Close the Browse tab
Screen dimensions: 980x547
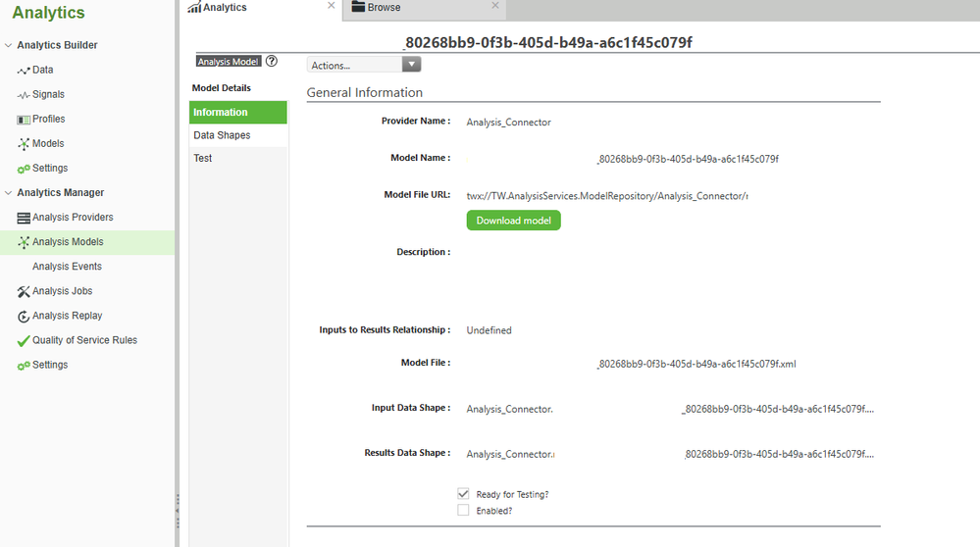coord(495,6)
